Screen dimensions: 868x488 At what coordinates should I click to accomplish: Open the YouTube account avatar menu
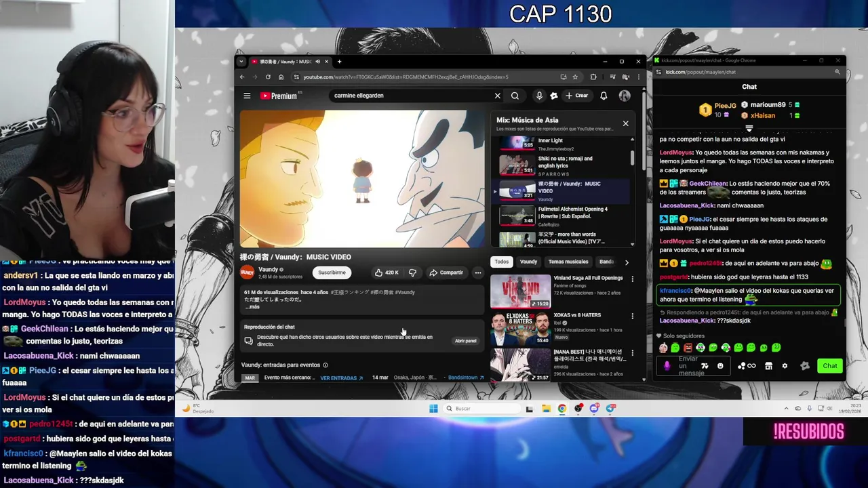pyautogui.click(x=625, y=96)
